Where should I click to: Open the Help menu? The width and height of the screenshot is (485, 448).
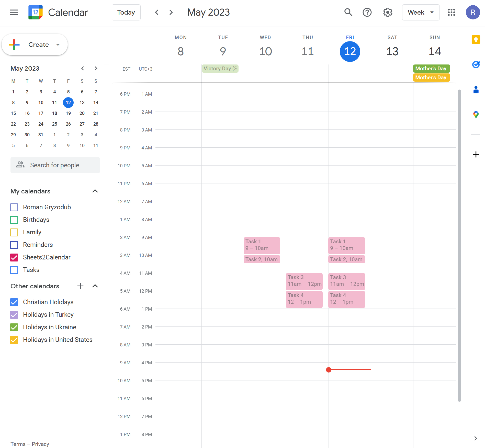click(367, 12)
